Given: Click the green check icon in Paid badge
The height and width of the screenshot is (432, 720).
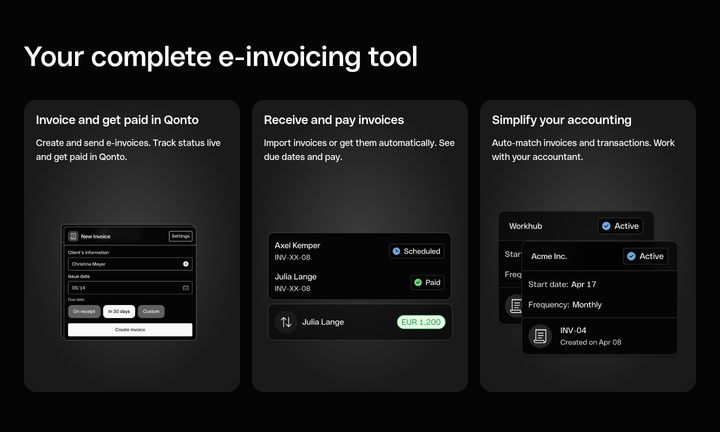Looking at the screenshot, I should 418,282.
